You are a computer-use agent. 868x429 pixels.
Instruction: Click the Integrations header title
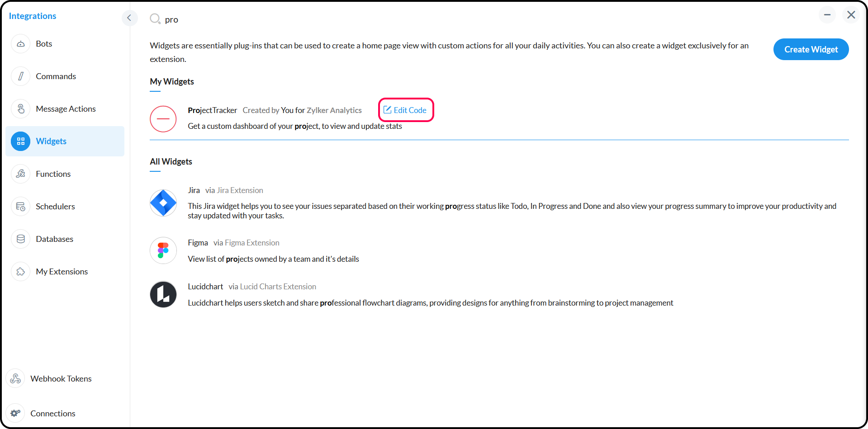pyautogui.click(x=33, y=16)
